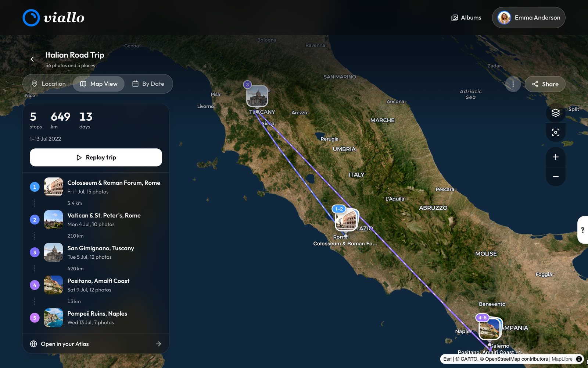The image size is (588, 368).
Task: Zoom in on the map
Action: click(556, 157)
